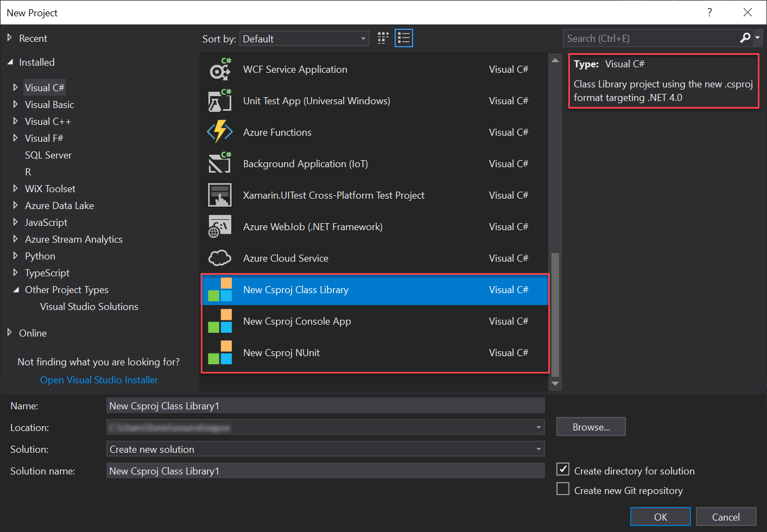
Task: Click the Cancel button
Action: (726, 517)
